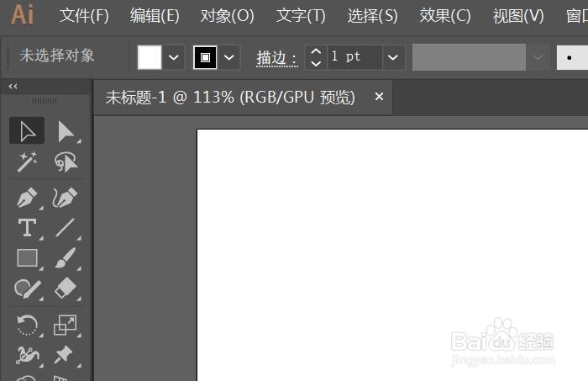The image size is (588, 381).
Task: Select the Eraser tool
Action: pyautogui.click(x=66, y=288)
